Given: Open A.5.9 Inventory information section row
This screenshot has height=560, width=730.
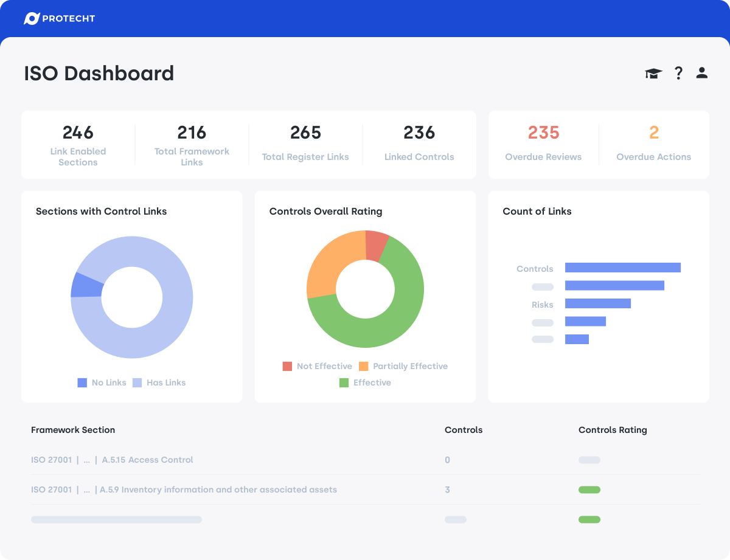Looking at the screenshot, I should (x=218, y=489).
